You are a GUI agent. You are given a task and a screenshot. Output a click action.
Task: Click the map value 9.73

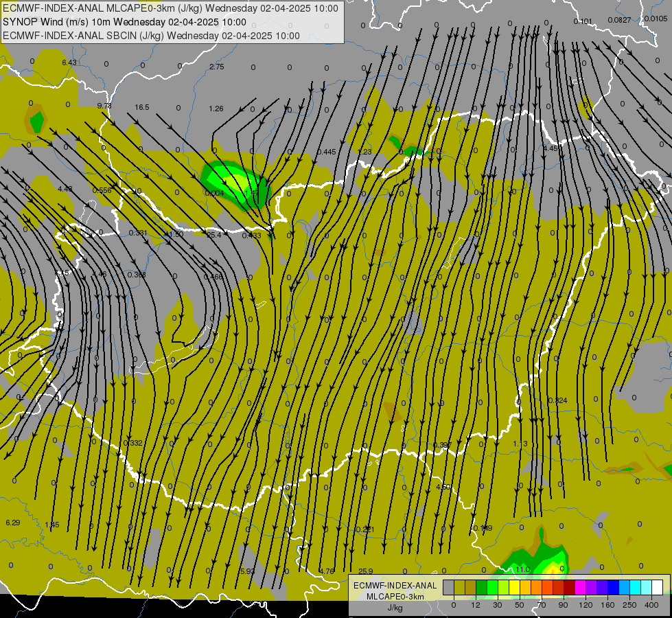tap(104, 106)
